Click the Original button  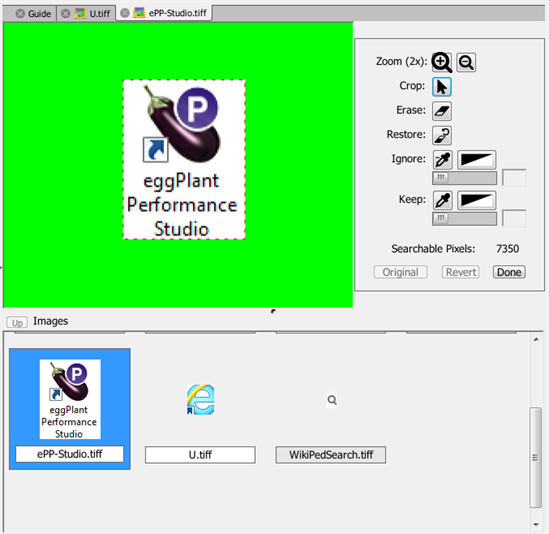401,272
